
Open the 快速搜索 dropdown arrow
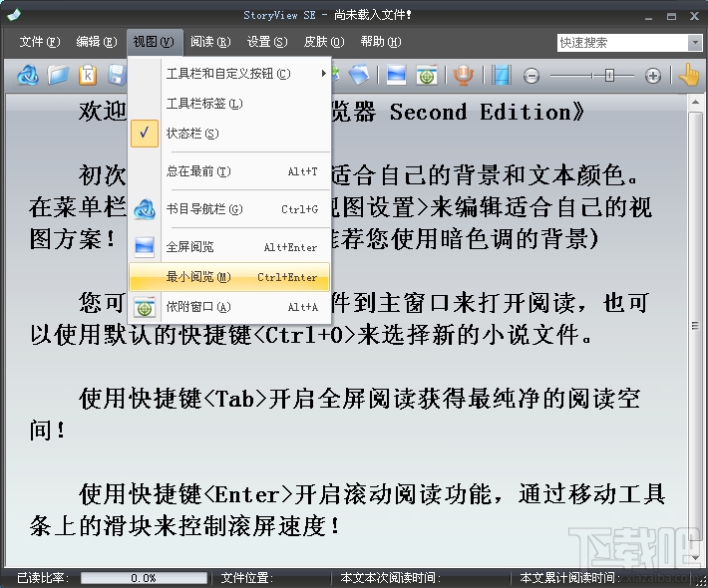tap(694, 43)
